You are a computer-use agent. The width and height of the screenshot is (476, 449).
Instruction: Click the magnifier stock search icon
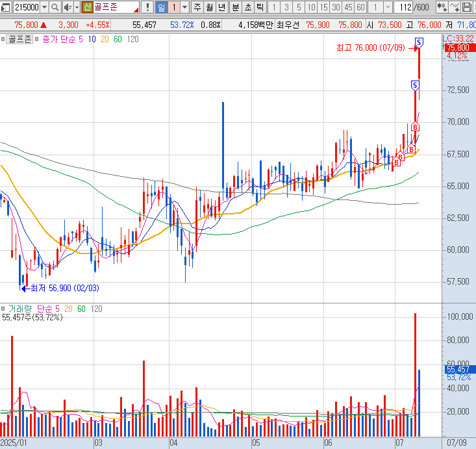pos(55,7)
